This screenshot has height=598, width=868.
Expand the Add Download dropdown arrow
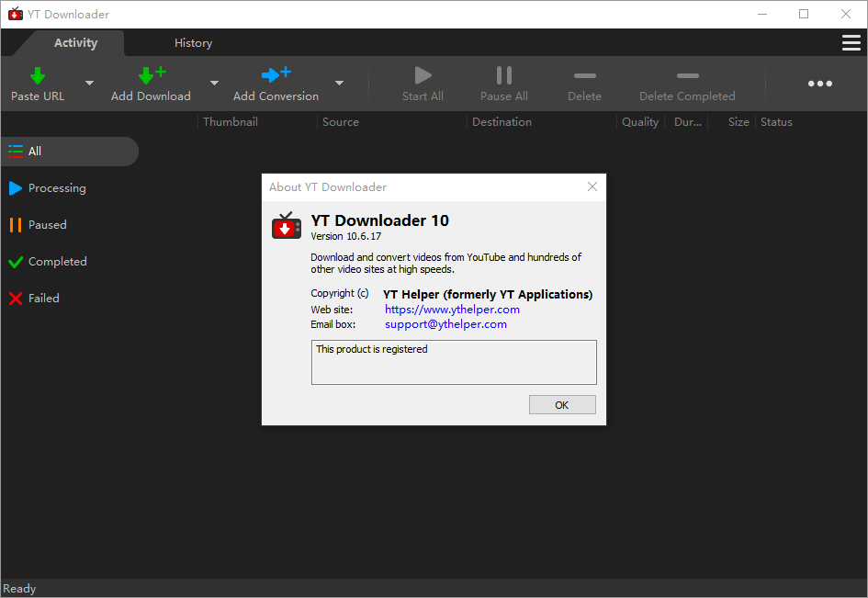tap(214, 83)
